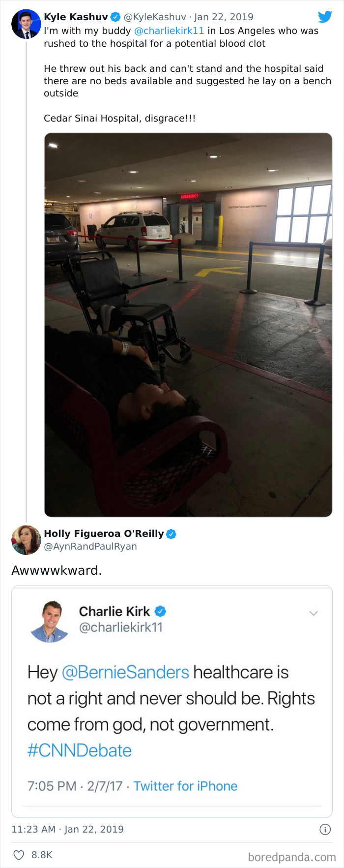Open the #CNNDebate hashtag
Screen dimensions: 344x868
(80, 750)
